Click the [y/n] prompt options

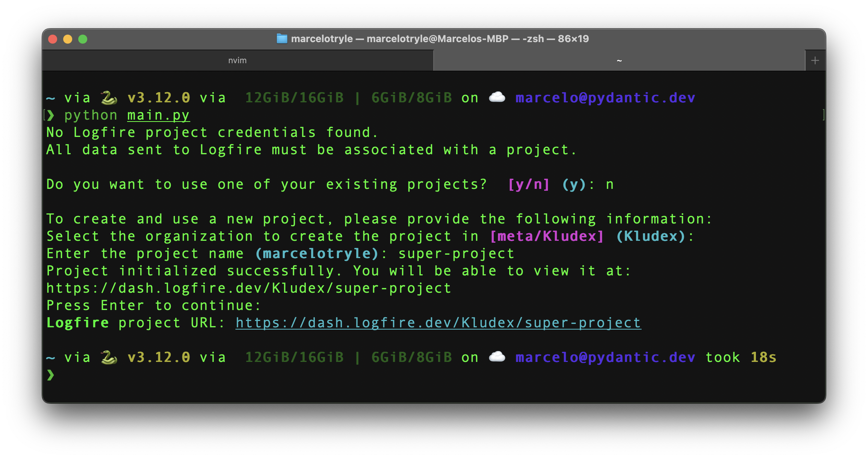pos(529,184)
